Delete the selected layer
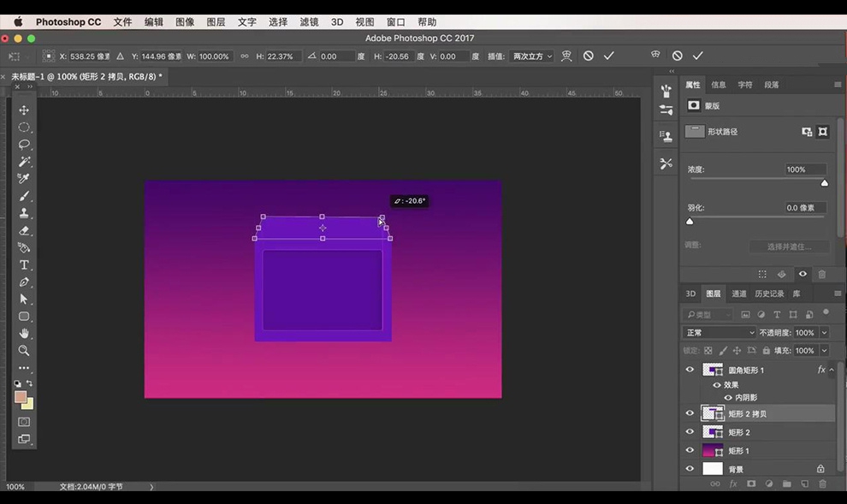The image size is (847, 504). [822, 484]
